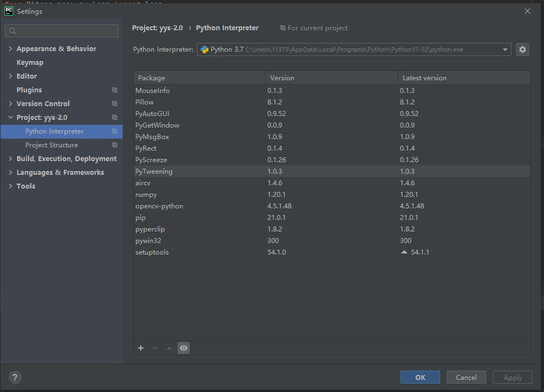544x392 pixels.
Task: Click the upgrade package arrow icon
Action: [169, 348]
